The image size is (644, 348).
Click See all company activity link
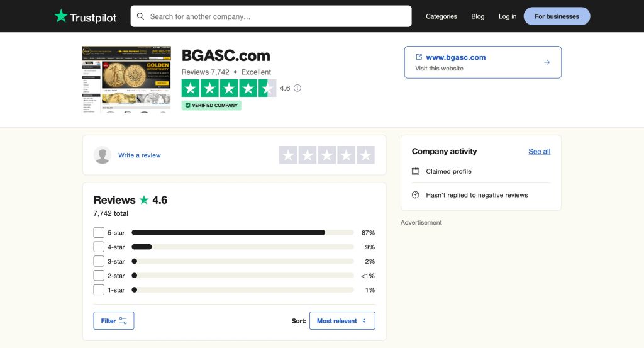coord(539,152)
